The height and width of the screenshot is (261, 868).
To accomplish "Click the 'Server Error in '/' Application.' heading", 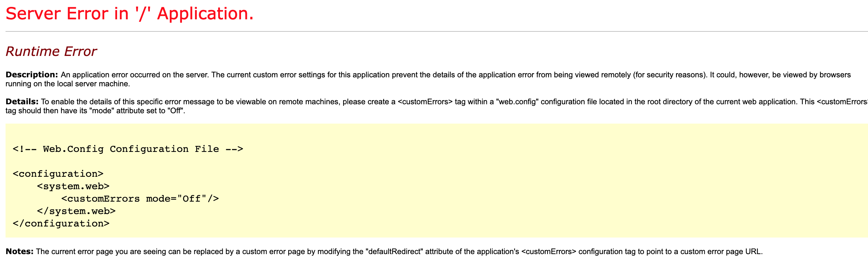I will (129, 14).
